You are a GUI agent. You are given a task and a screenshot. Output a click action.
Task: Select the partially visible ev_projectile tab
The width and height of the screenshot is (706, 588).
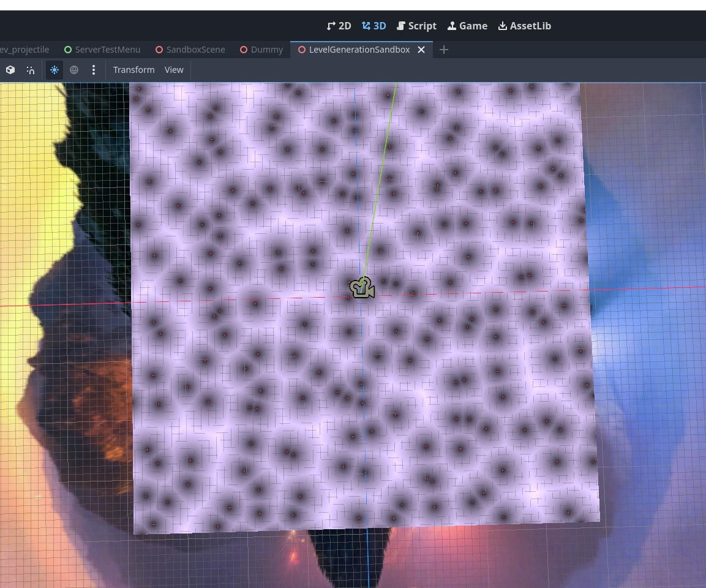point(24,50)
